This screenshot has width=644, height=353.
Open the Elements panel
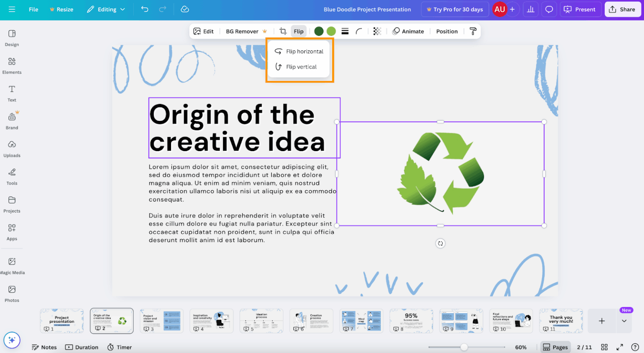pyautogui.click(x=12, y=65)
